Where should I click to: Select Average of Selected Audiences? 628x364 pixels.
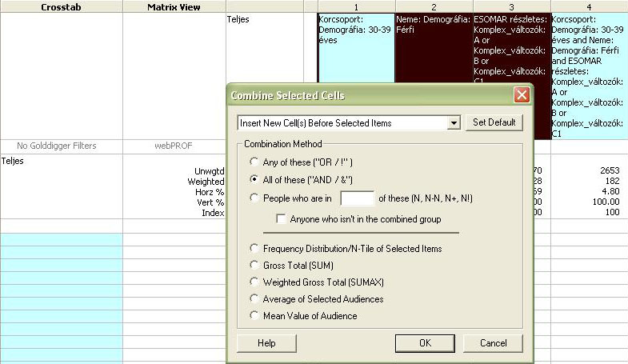click(254, 298)
